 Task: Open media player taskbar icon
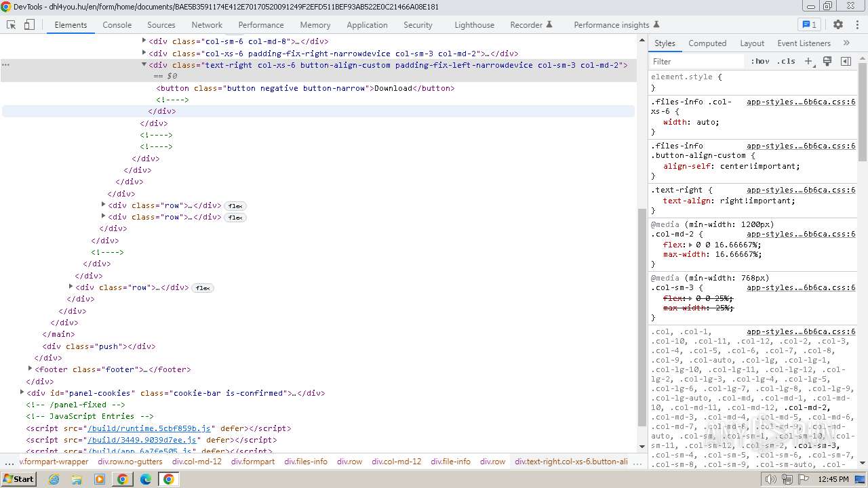point(100,479)
